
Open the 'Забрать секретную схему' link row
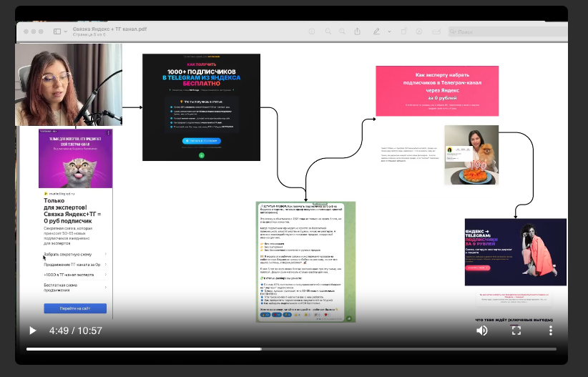tap(75, 255)
